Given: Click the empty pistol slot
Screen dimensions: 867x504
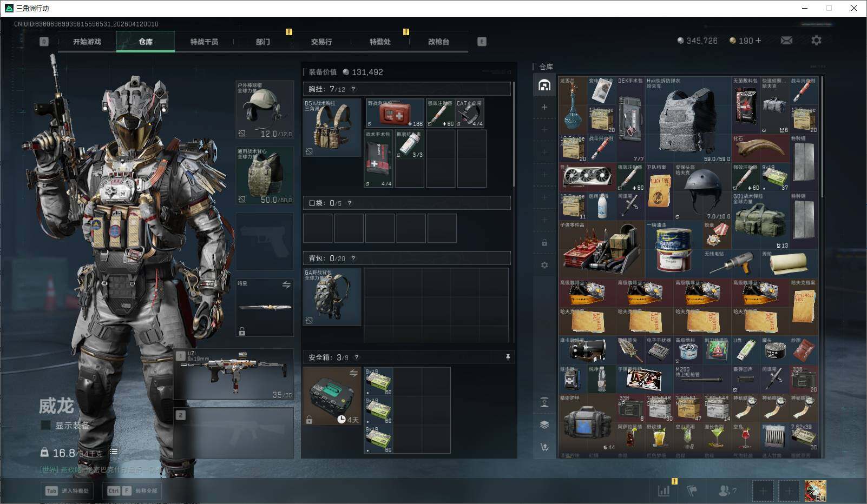Looking at the screenshot, I should 265,241.
